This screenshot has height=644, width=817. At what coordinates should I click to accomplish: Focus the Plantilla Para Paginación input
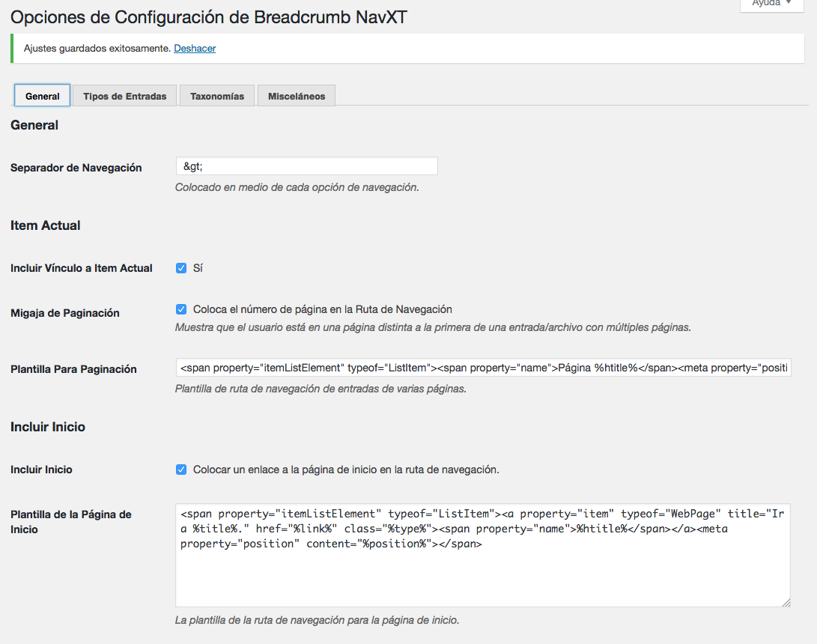(x=483, y=368)
